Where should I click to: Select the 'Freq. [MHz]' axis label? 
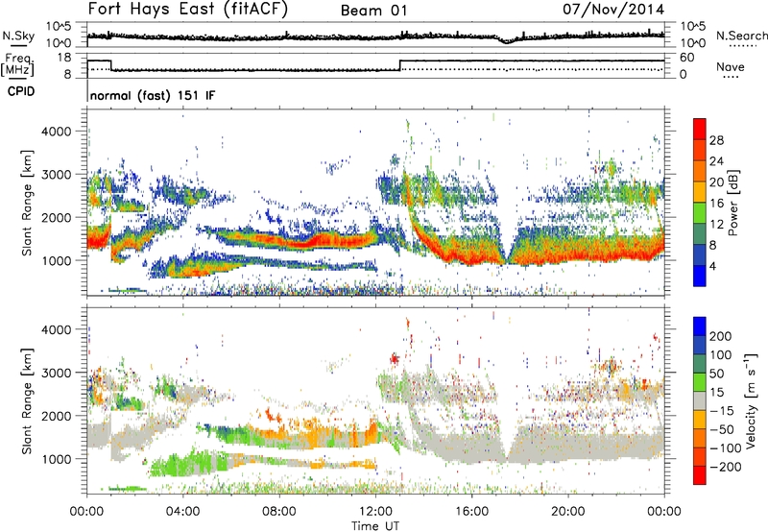pyautogui.click(x=17, y=64)
